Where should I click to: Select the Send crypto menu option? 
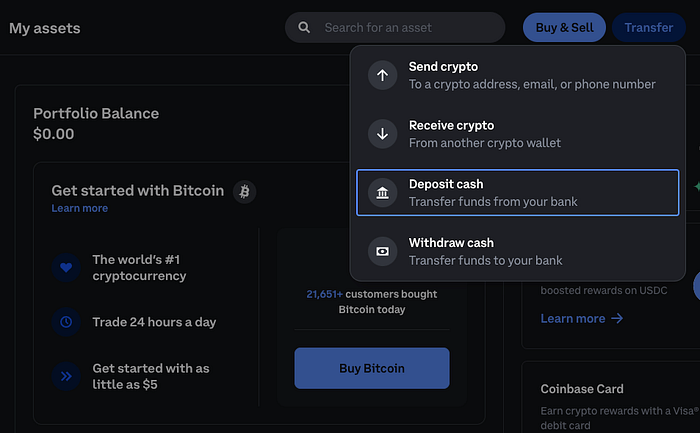(517, 75)
